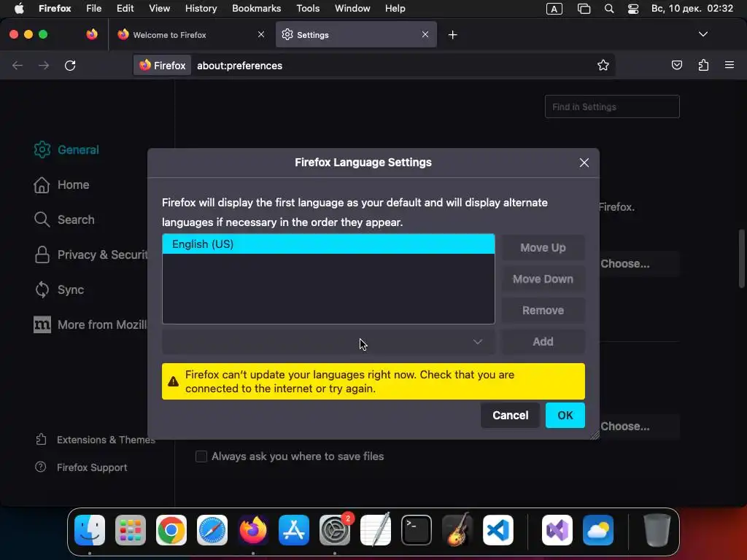Viewport: 747px width, 560px height.
Task: Bookmark this page with the star icon
Action: (603, 65)
